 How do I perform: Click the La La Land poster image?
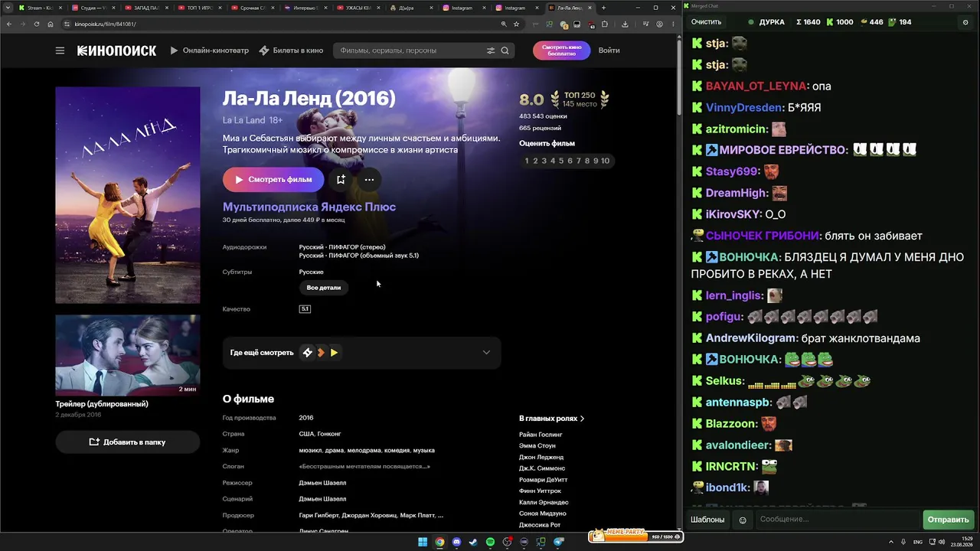click(127, 195)
